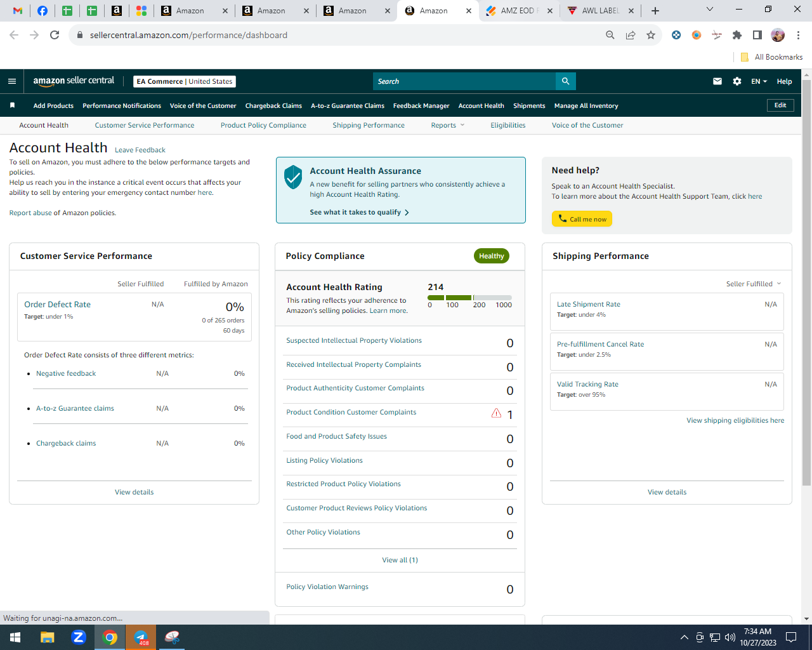
Task: Open the Leave Feedback link
Action: pyautogui.click(x=140, y=150)
